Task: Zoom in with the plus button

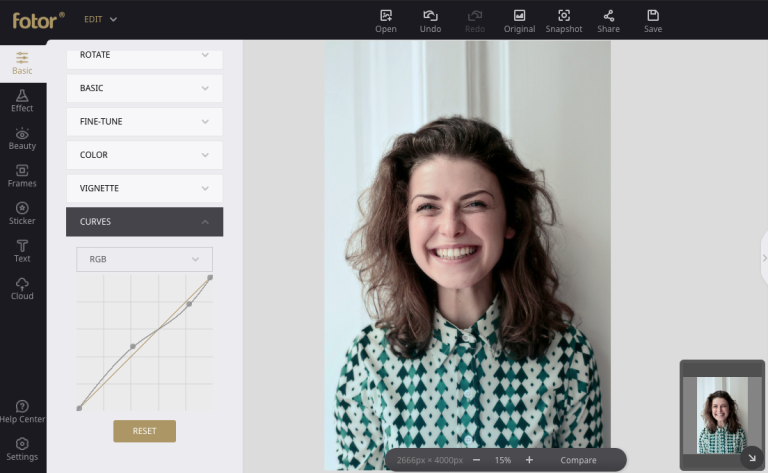Action: (529, 460)
